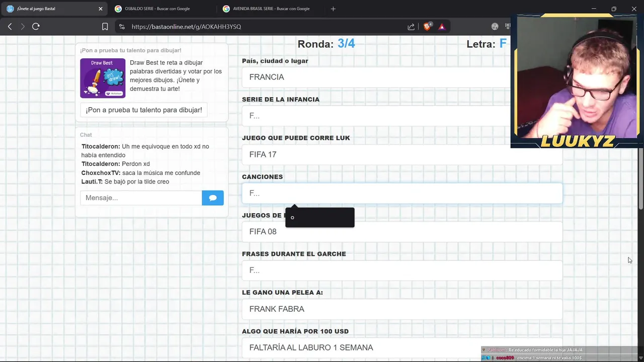Click the Chat panel heading
The height and width of the screenshot is (362, 644).
(x=86, y=135)
